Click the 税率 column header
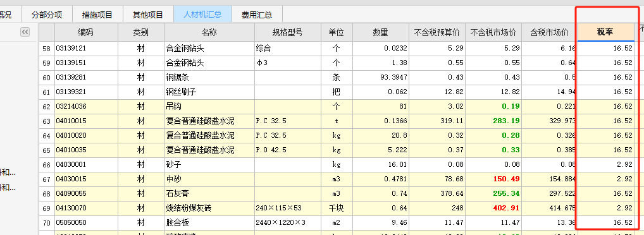Screen dimensions: 644x235 pyautogui.click(x=606, y=32)
